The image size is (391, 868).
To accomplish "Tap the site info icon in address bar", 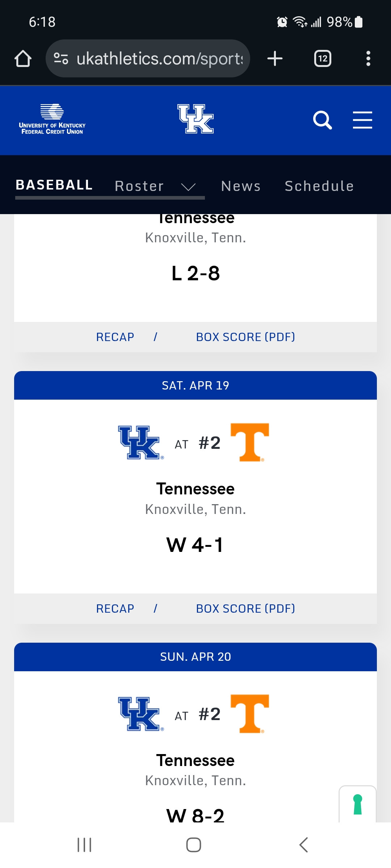I will point(61,59).
